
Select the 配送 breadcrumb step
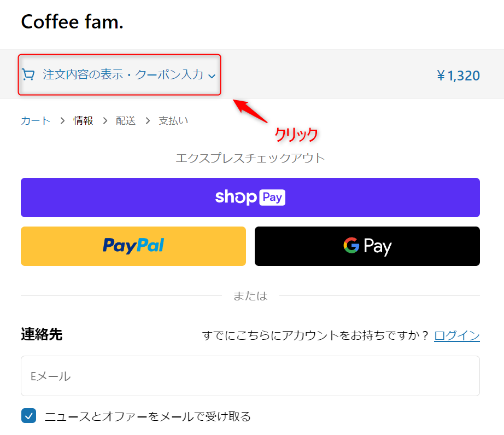126,121
